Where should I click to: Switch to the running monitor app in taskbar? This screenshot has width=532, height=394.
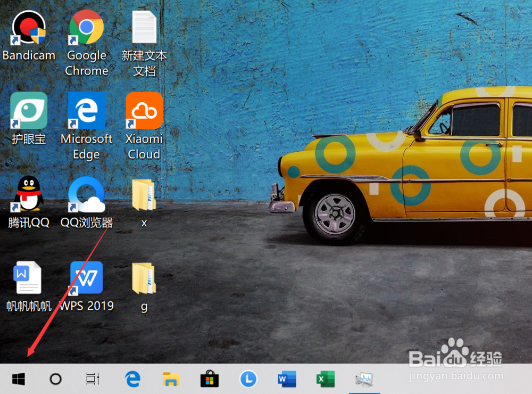tap(364, 379)
